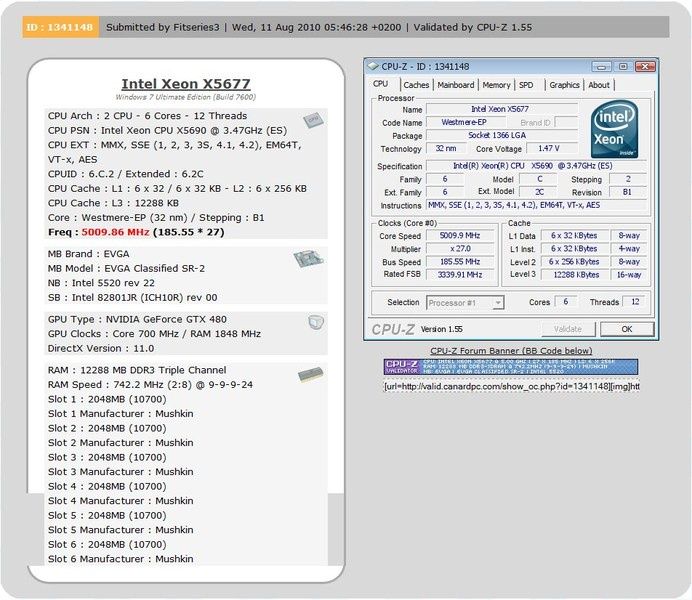Click the Revision value B1
The width and height of the screenshot is (692, 600).
point(627,192)
